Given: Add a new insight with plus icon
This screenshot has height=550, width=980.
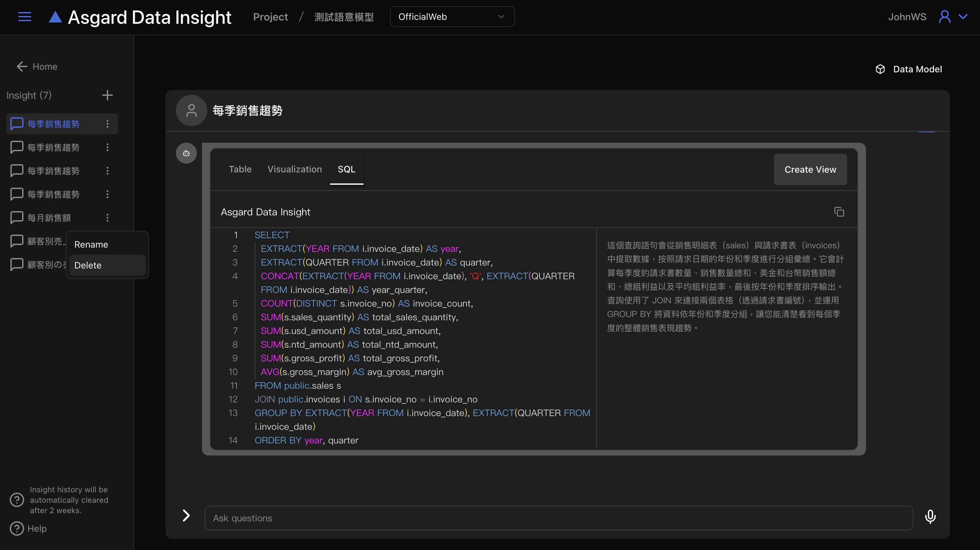Looking at the screenshot, I should 107,95.
